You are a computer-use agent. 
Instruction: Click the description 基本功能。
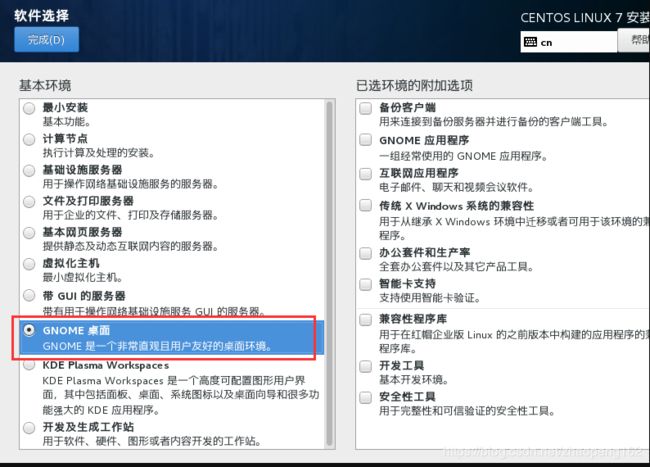tap(66, 122)
